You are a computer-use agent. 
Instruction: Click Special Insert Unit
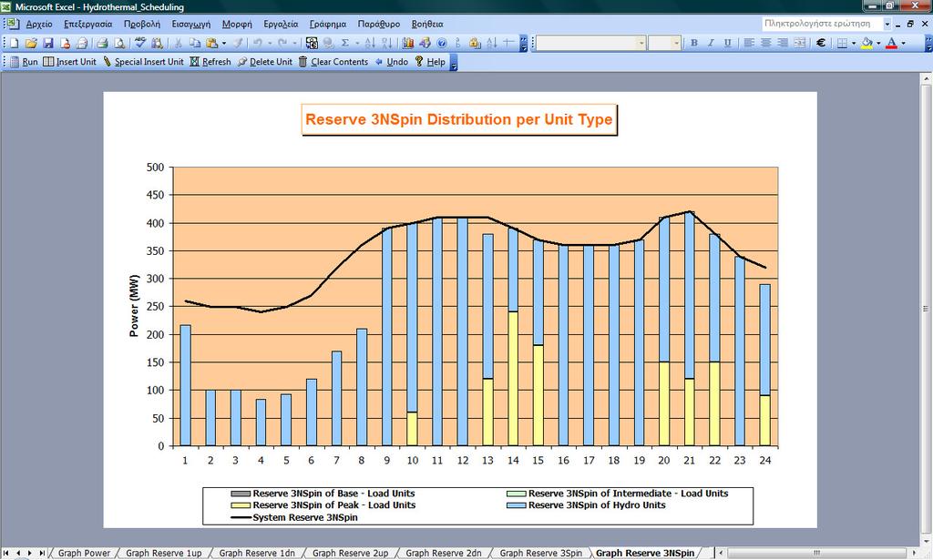pyautogui.click(x=143, y=62)
